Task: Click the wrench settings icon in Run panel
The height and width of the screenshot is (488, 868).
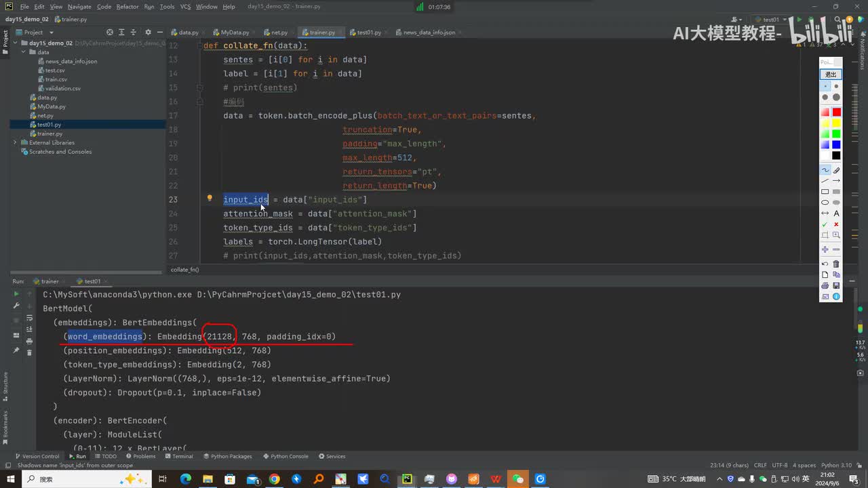Action: pyautogui.click(x=16, y=306)
